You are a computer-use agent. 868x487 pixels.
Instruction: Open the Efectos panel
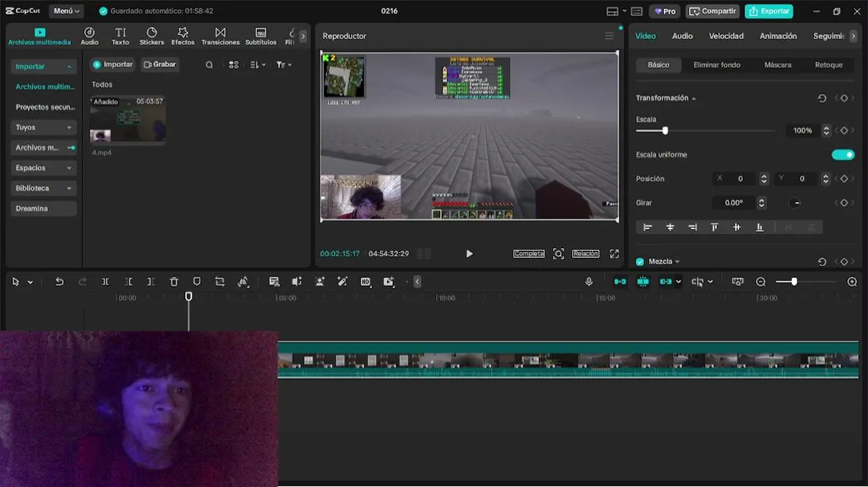tap(183, 37)
